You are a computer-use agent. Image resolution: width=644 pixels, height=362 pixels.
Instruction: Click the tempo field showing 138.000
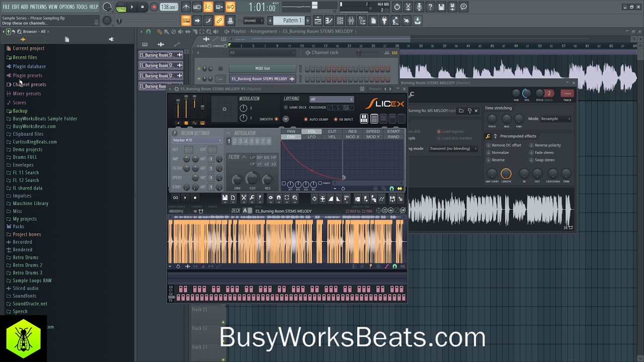169,7
